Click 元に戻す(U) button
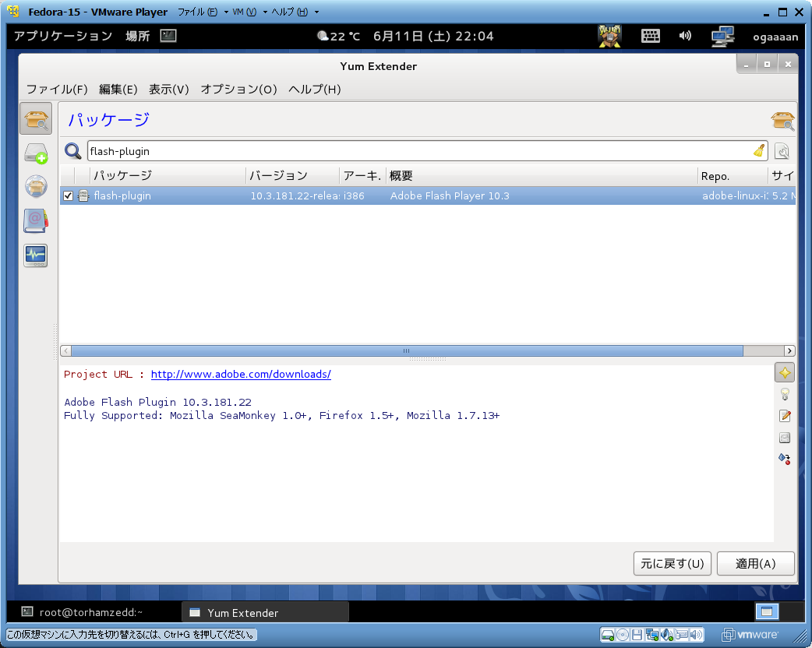The image size is (812, 648). [673, 563]
